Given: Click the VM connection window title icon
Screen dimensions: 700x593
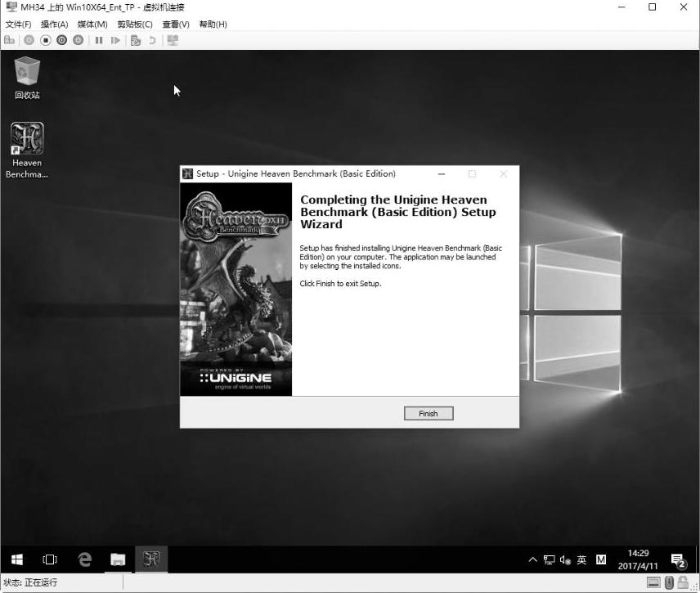Looking at the screenshot, I should click(11, 7).
